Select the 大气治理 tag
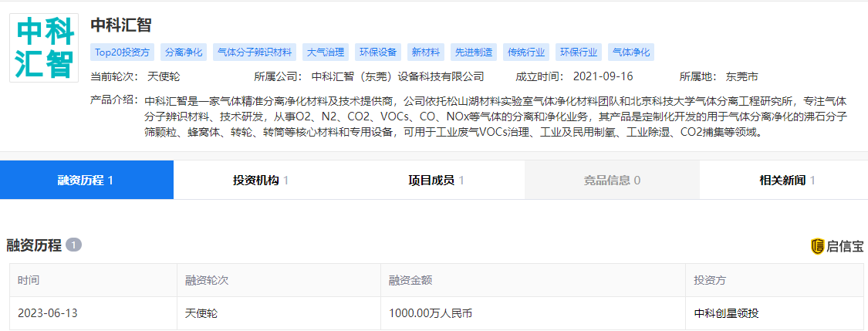Screen dimensions: 868x331 pyautogui.click(x=326, y=52)
